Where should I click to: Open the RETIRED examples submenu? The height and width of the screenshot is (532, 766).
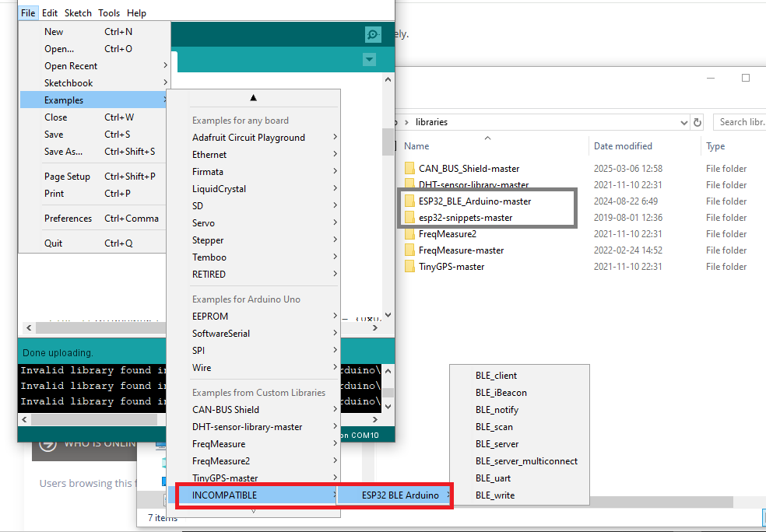point(254,275)
